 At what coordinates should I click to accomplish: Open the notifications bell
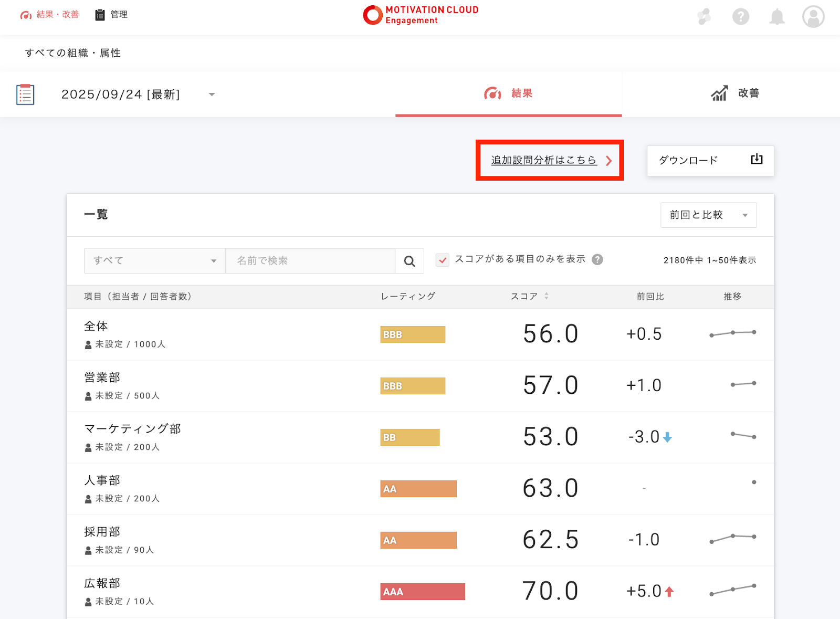tap(776, 17)
